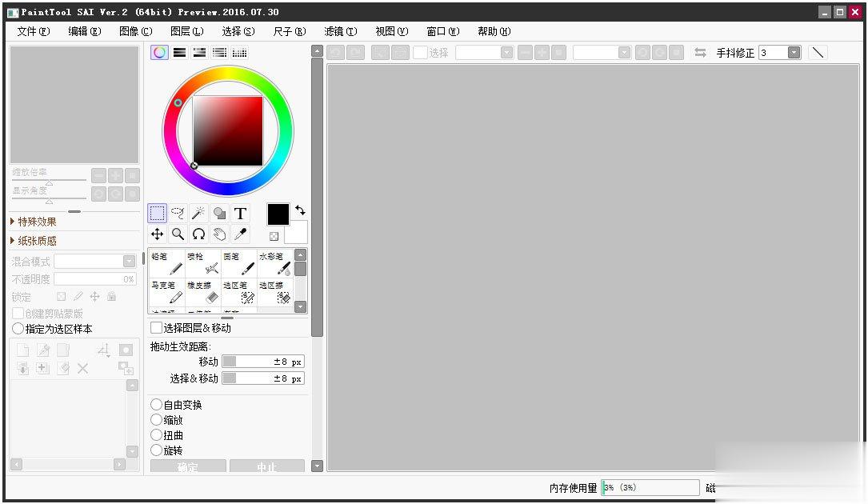This screenshot has width=868, height=504.
Task: Show the HSV slider panel icon
Action: tap(199, 53)
